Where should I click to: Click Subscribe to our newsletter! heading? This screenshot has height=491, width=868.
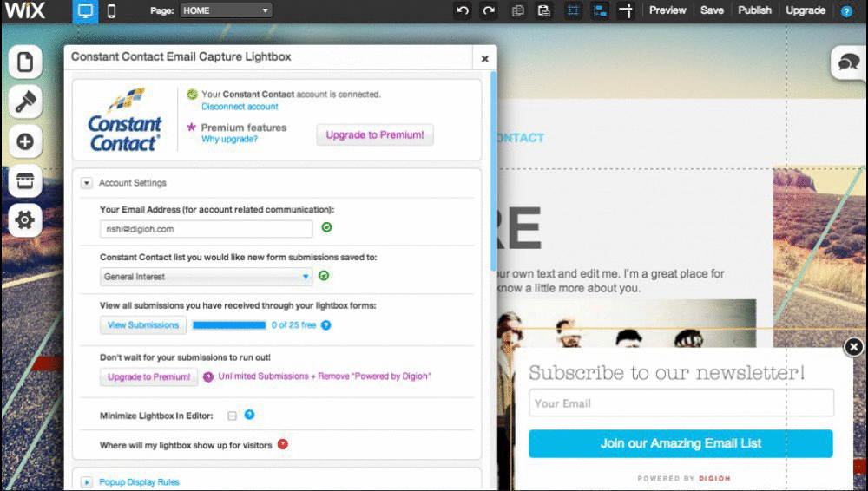667,372
